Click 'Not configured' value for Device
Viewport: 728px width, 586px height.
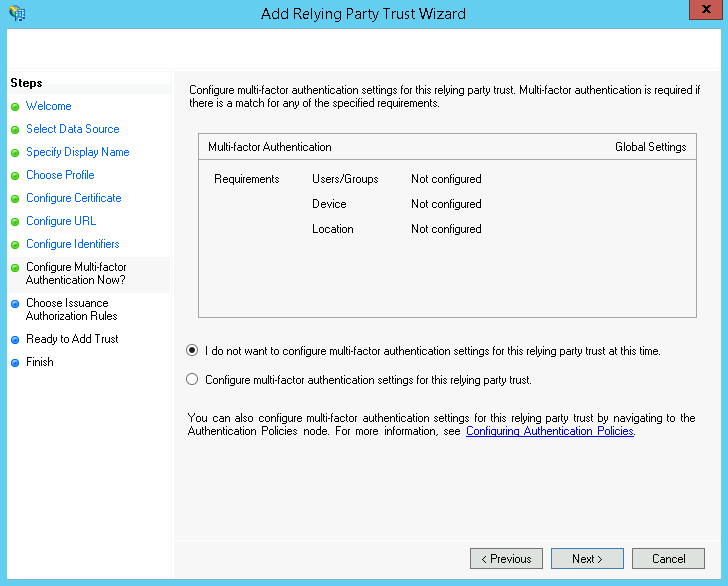[x=446, y=204]
